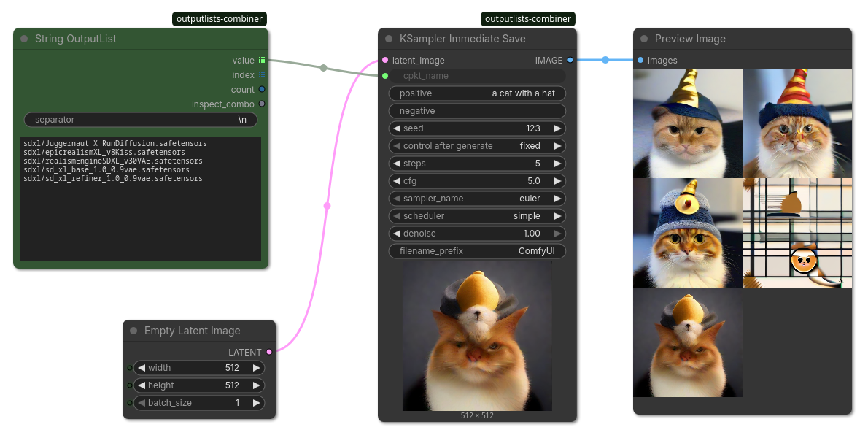Select previous sampler_name with left arrow
The width and height of the screenshot is (868, 438).
coord(396,199)
